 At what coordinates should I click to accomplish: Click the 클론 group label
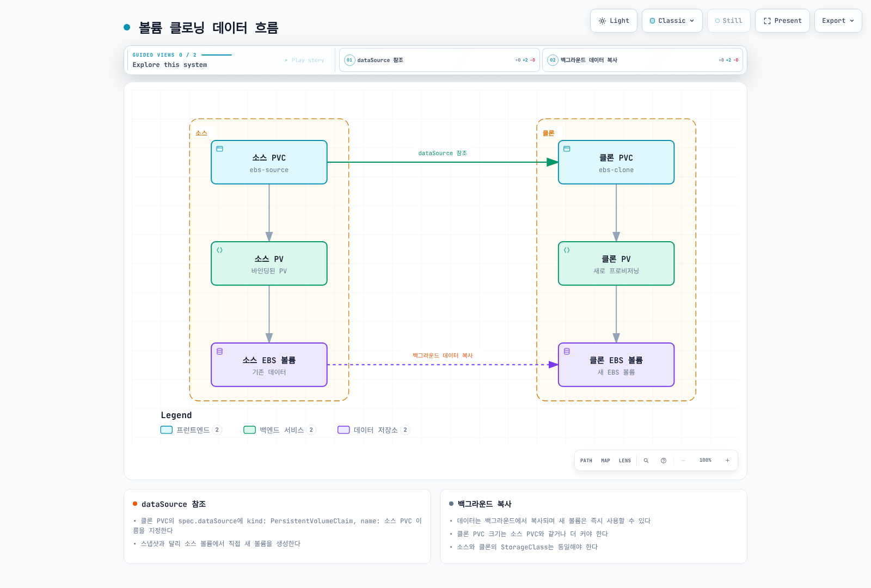(x=548, y=133)
